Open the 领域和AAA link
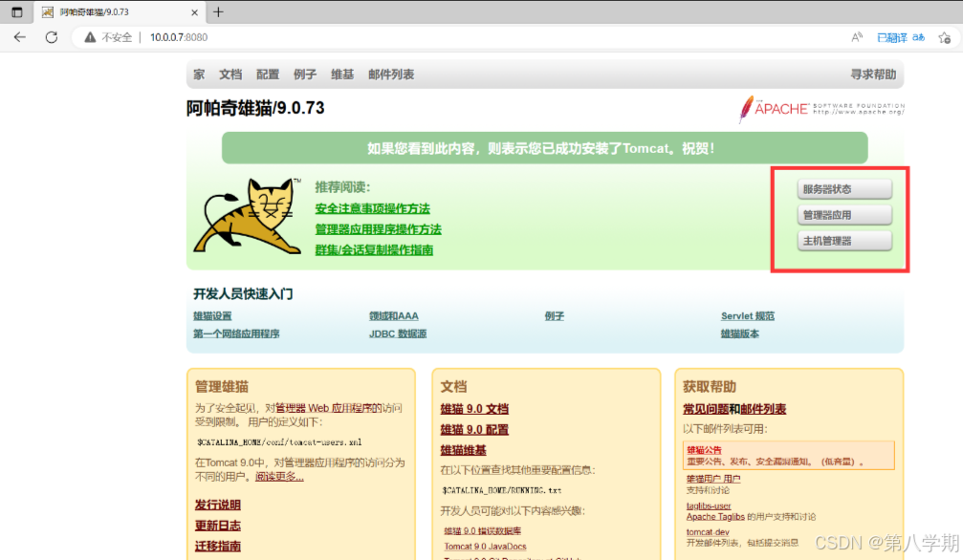 click(x=394, y=315)
